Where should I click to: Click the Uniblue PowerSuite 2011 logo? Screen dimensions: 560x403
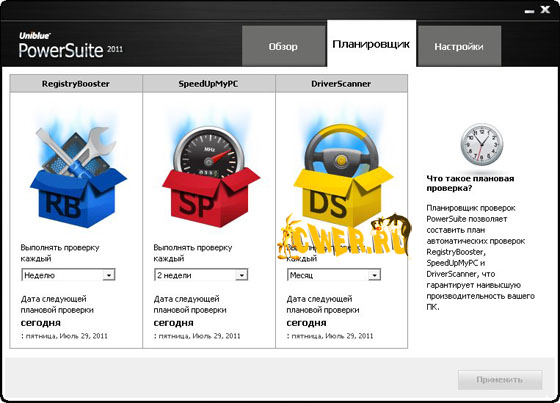click(71, 46)
